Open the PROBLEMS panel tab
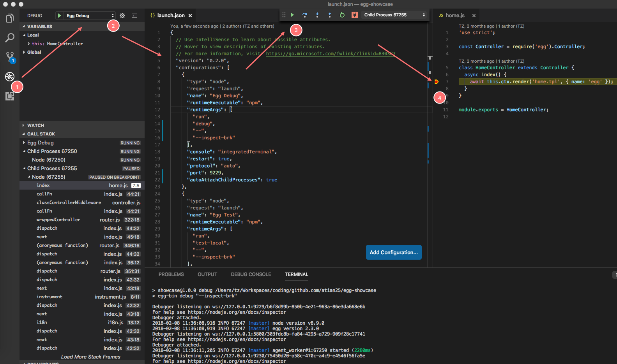Screen dimensions: 617x364 coord(171,274)
